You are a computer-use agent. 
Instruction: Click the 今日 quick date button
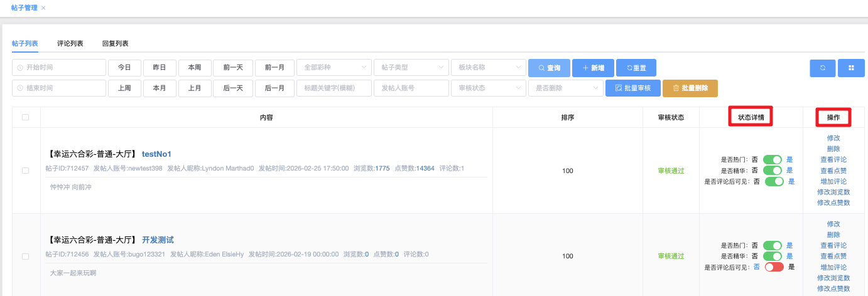pos(124,68)
